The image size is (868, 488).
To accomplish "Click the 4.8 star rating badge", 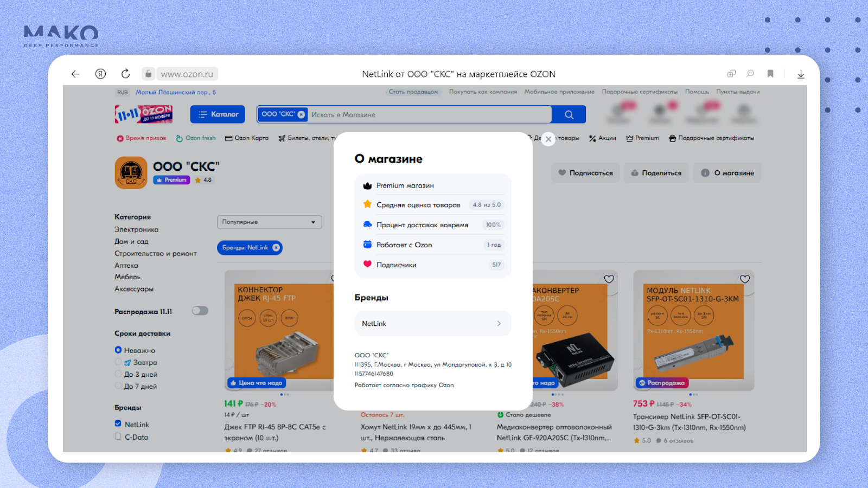I will [x=203, y=180].
